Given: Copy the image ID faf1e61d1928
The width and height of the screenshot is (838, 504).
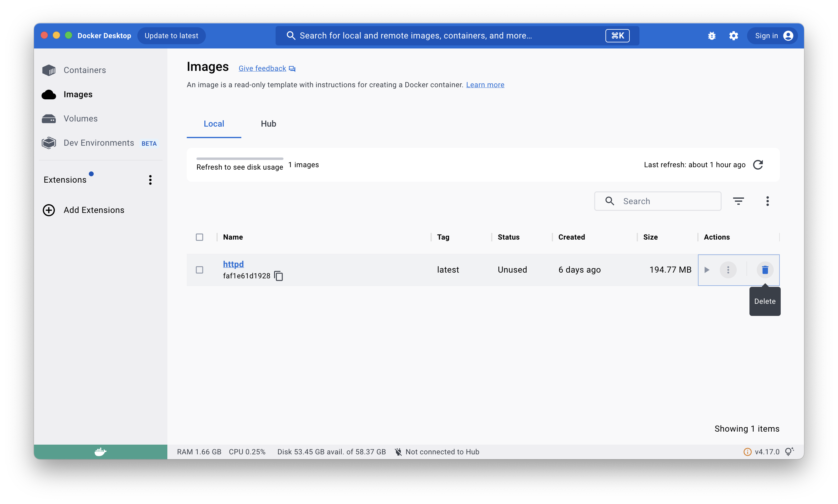Looking at the screenshot, I should [278, 276].
